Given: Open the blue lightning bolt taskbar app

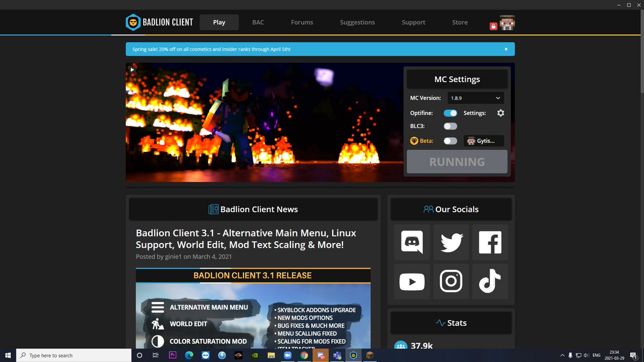Looking at the screenshot, I should click(x=222, y=355).
